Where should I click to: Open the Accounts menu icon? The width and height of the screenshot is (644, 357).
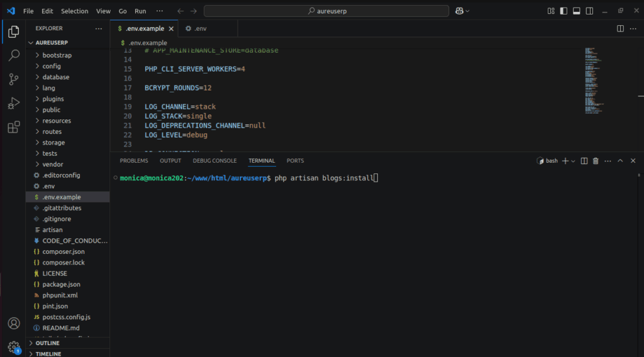[x=14, y=323]
